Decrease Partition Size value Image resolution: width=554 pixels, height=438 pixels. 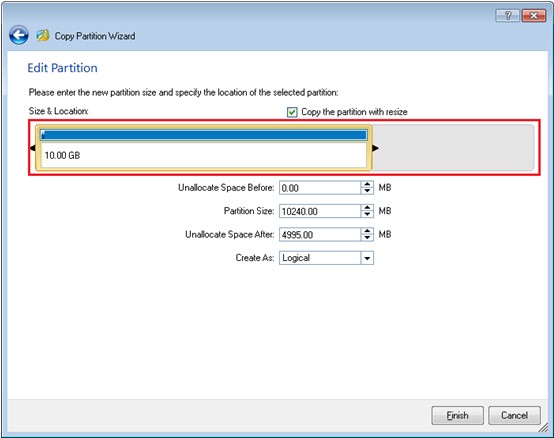(367, 214)
